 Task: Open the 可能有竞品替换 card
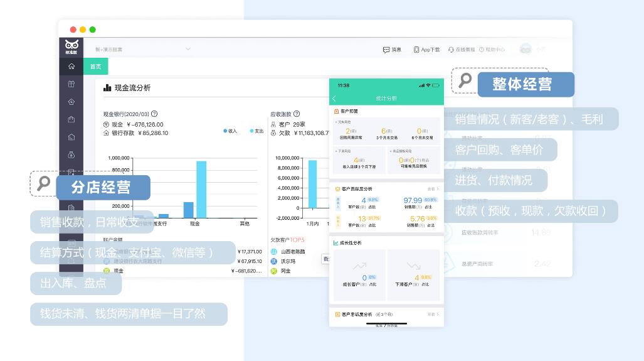tap(414, 160)
